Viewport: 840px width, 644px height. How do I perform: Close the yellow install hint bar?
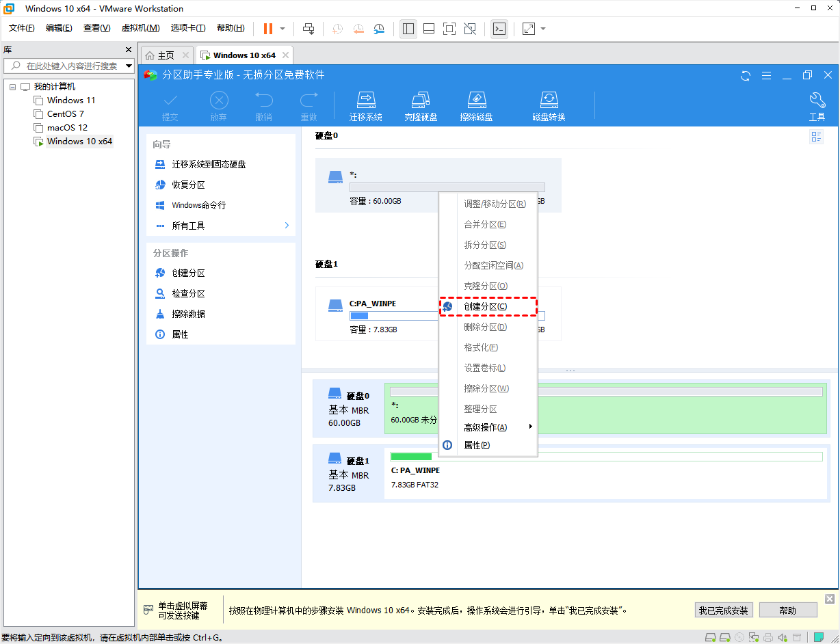(830, 599)
